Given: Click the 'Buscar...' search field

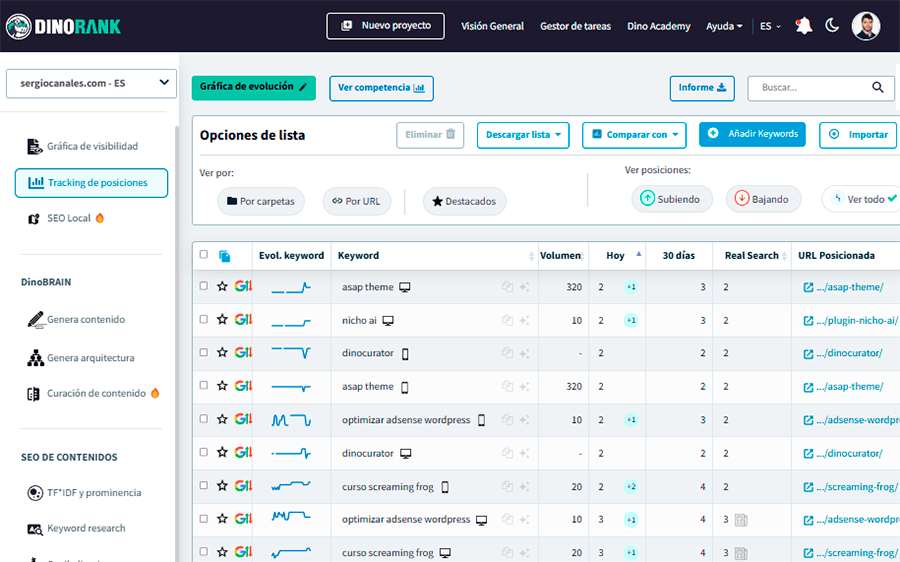Looking at the screenshot, I should click(x=806, y=88).
